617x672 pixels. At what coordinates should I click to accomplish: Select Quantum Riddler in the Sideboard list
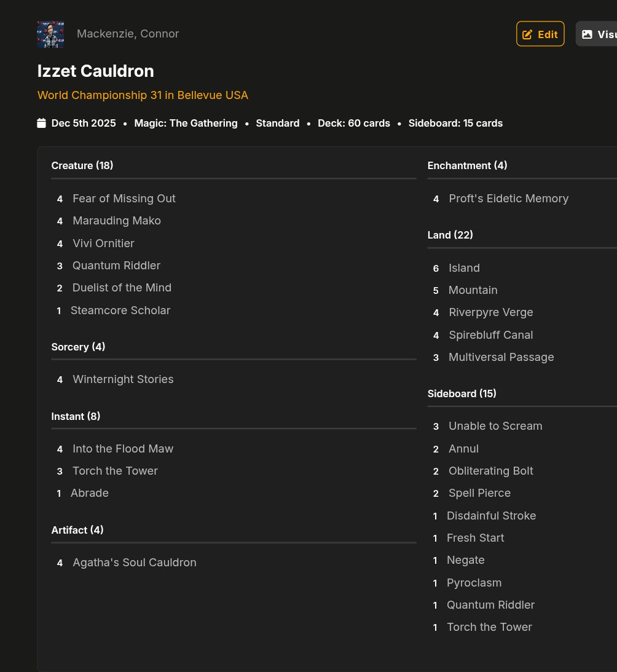click(490, 605)
